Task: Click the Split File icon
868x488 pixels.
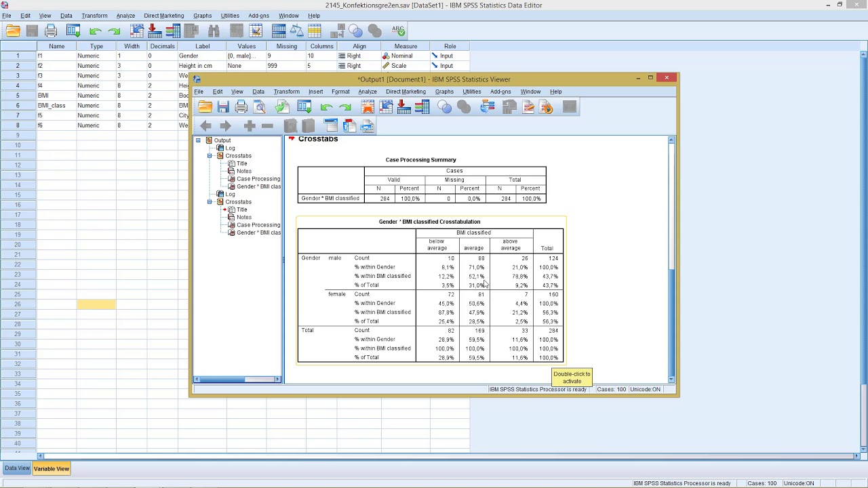Action: [279, 30]
